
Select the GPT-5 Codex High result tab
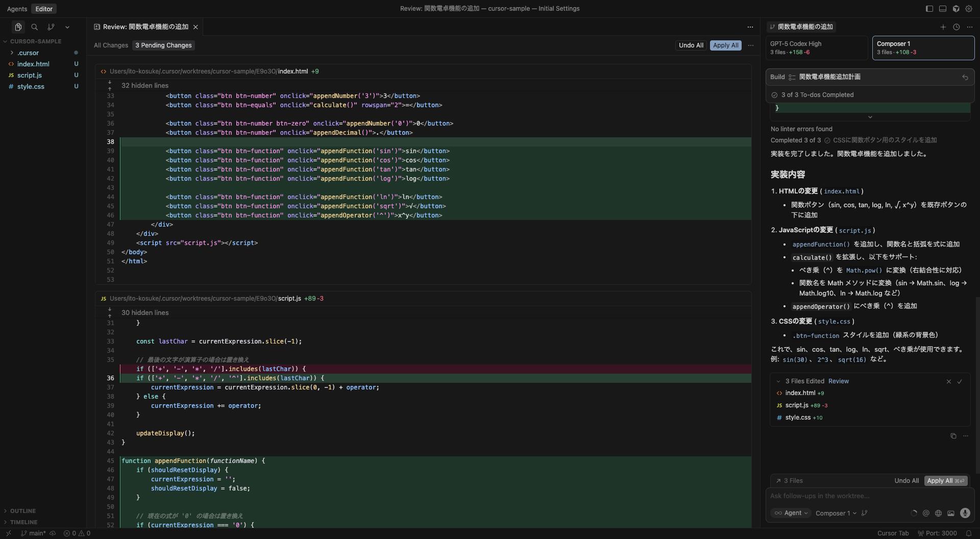pos(816,48)
